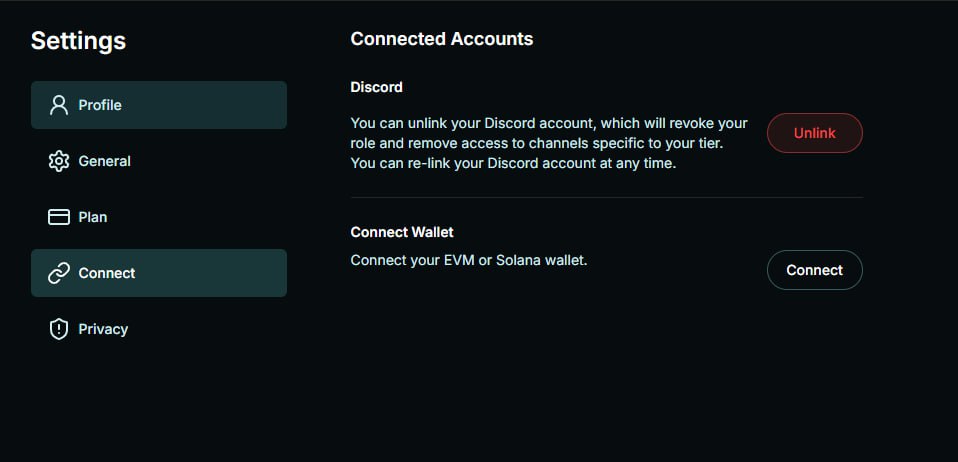958x462 pixels.
Task: Click the Connect Wallet section heading
Action: [402, 232]
